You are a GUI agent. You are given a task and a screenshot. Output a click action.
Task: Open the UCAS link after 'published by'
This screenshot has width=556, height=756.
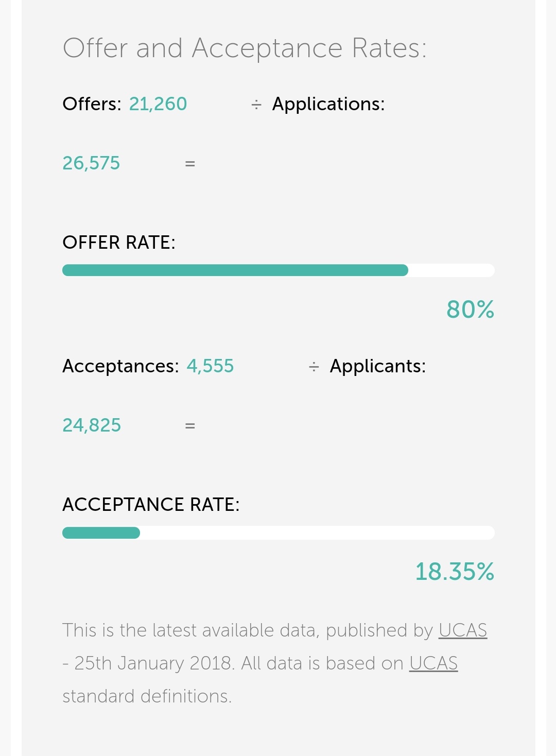point(462,630)
